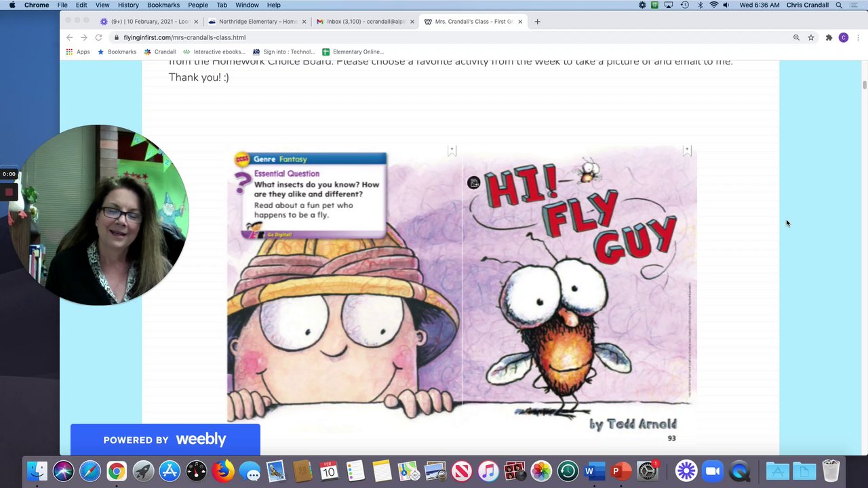Click the Powered by Weebly banner

click(165, 440)
